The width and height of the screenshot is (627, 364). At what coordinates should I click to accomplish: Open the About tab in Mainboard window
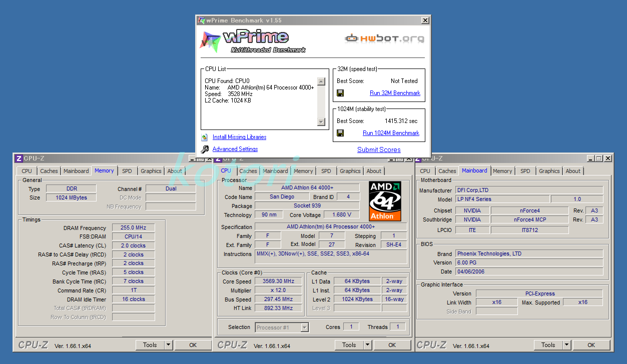[x=573, y=171]
